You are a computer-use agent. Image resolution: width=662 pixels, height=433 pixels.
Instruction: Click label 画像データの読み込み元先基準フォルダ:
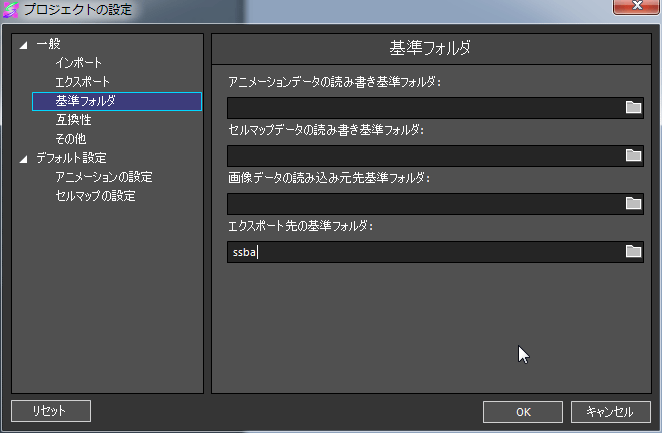[329, 178]
